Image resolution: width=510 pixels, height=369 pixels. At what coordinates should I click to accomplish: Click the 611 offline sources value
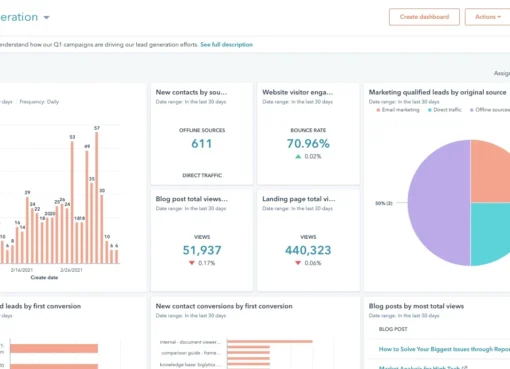pyautogui.click(x=202, y=144)
